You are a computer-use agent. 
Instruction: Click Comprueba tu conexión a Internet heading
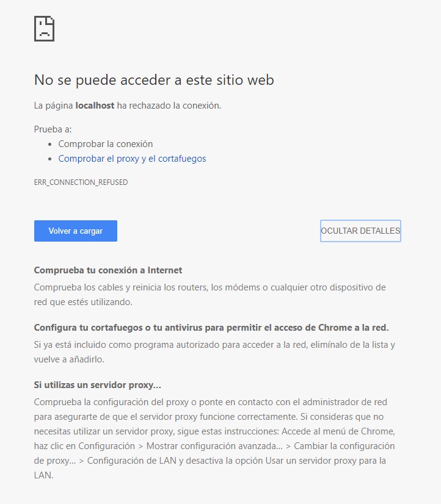point(108,270)
